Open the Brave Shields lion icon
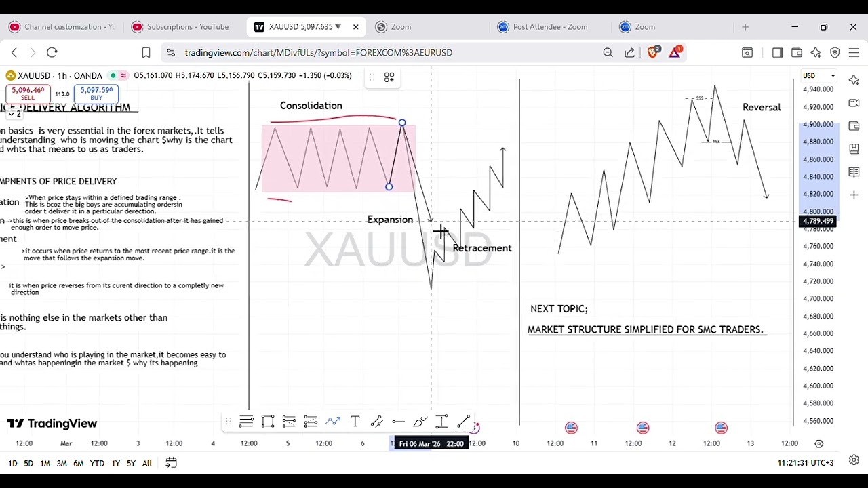Screen dimensions: 868x488 653,52
